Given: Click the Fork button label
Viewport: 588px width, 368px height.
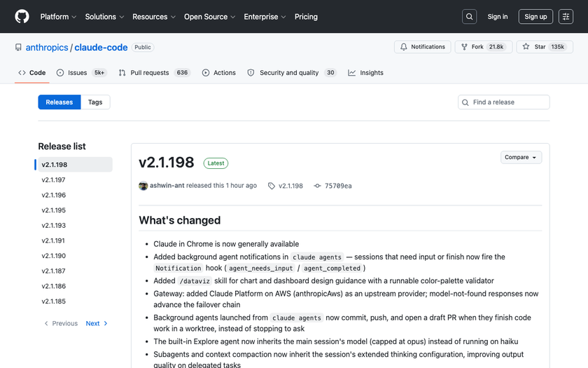Looking at the screenshot, I should [477, 47].
